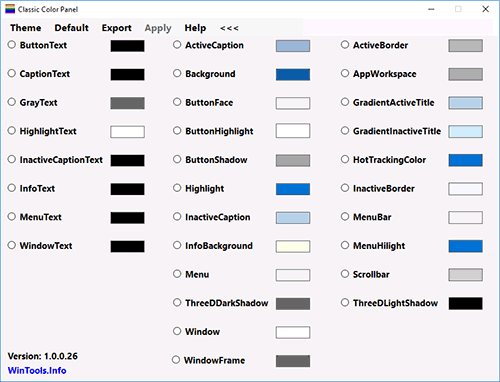This screenshot has height=382, width=500.
Task: Collapse panel with the <<< item
Action: (x=229, y=28)
